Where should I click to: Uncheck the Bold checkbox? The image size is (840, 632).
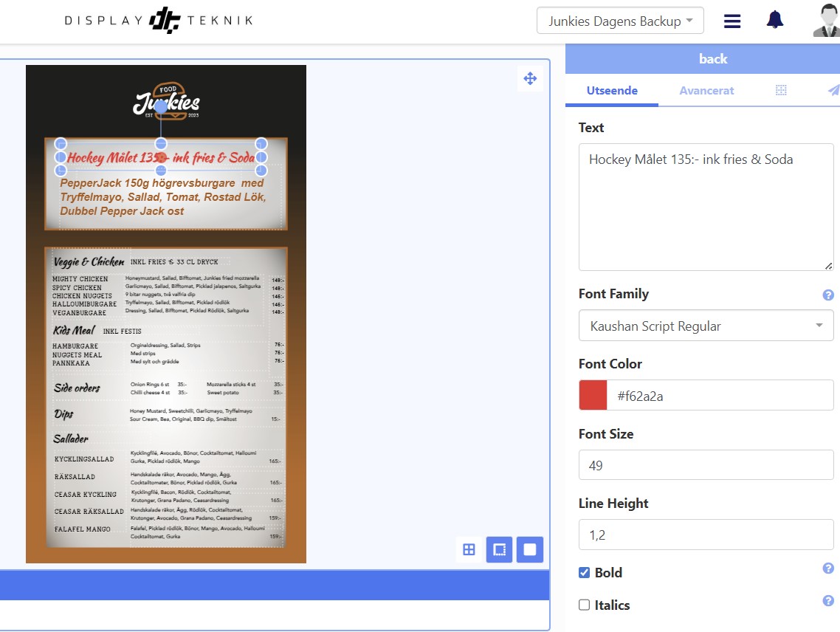coord(584,572)
